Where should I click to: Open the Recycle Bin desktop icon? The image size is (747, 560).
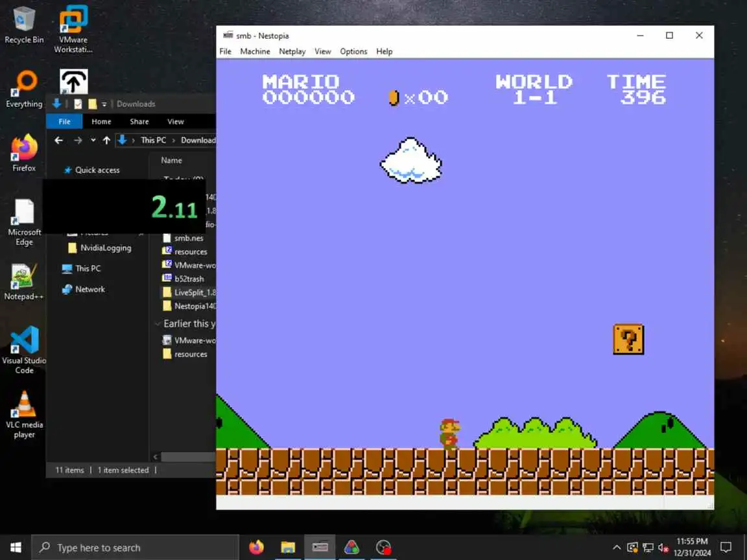(24, 25)
